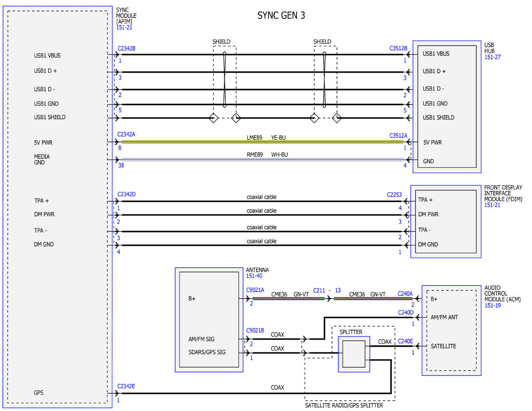Click GPS pin label in SYNC module
This screenshot has width=532, height=411.
coord(39,393)
